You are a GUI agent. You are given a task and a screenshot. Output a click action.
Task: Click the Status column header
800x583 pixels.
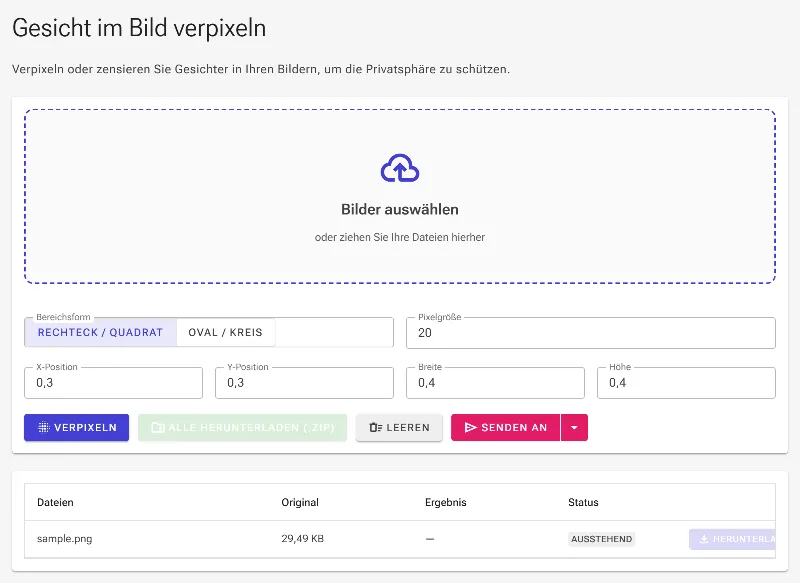[583, 502]
